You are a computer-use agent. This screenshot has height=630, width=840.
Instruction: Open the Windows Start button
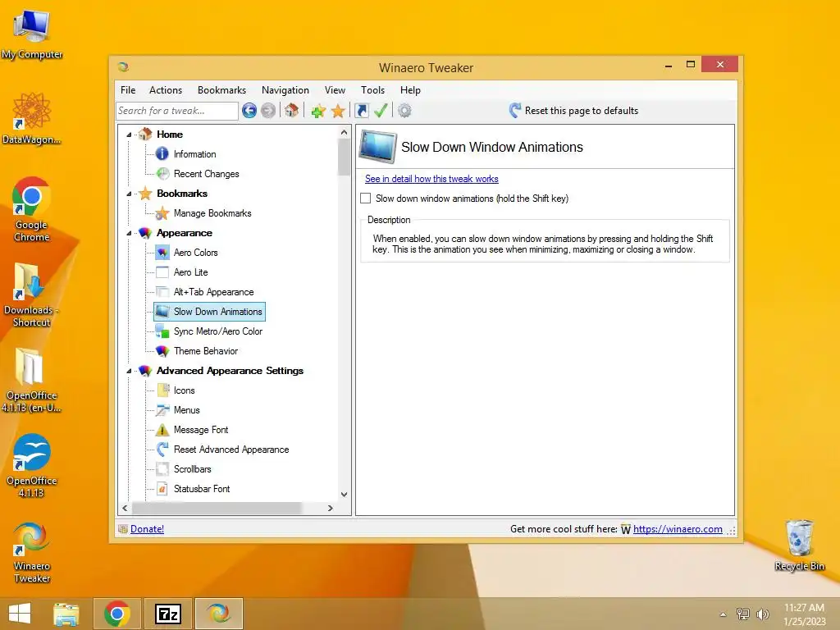click(20, 614)
